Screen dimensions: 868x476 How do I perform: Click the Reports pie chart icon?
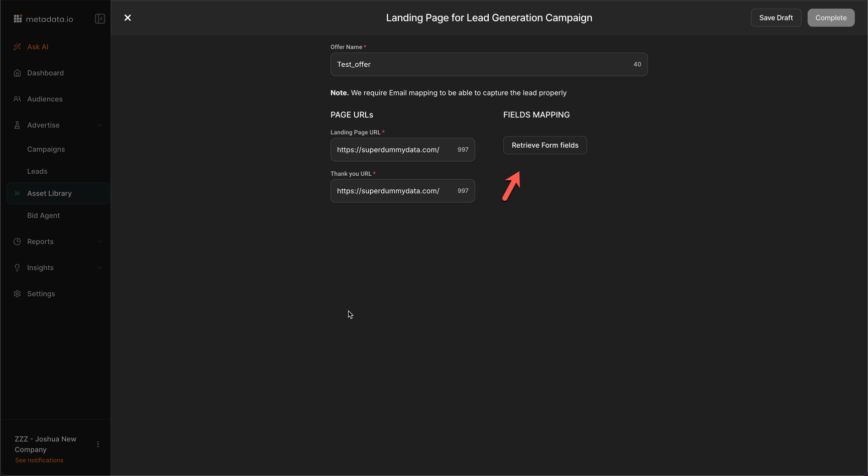(x=18, y=242)
